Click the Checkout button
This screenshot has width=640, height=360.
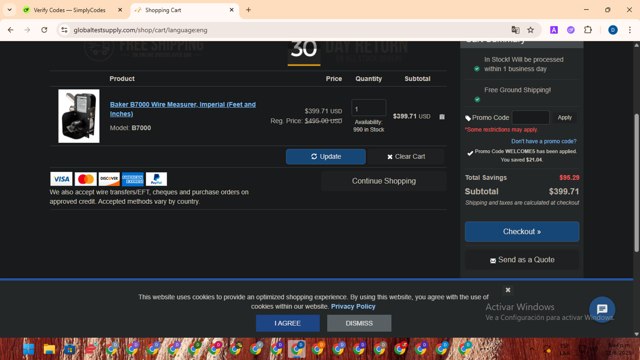(522, 231)
